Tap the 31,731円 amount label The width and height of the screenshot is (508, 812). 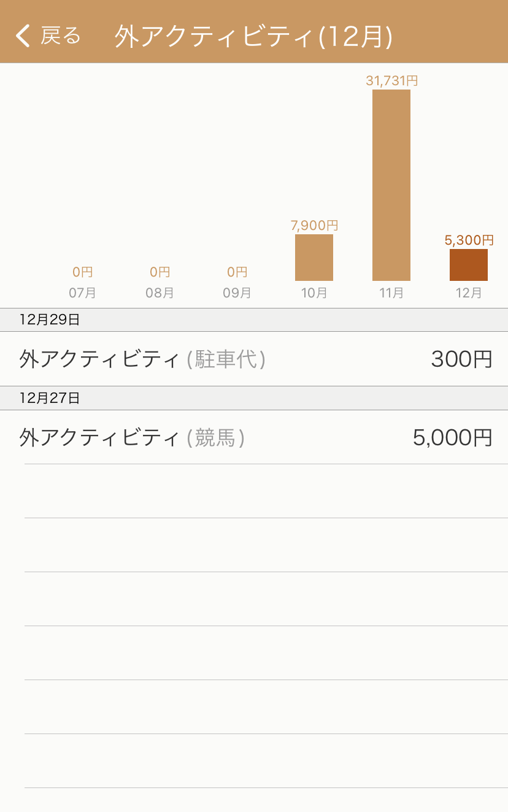tap(391, 80)
